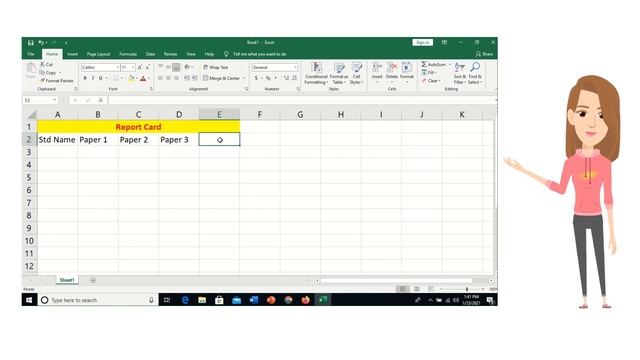Switch to the View tab
Image resolution: width=640 pixels, height=360 pixels.
pos(191,54)
